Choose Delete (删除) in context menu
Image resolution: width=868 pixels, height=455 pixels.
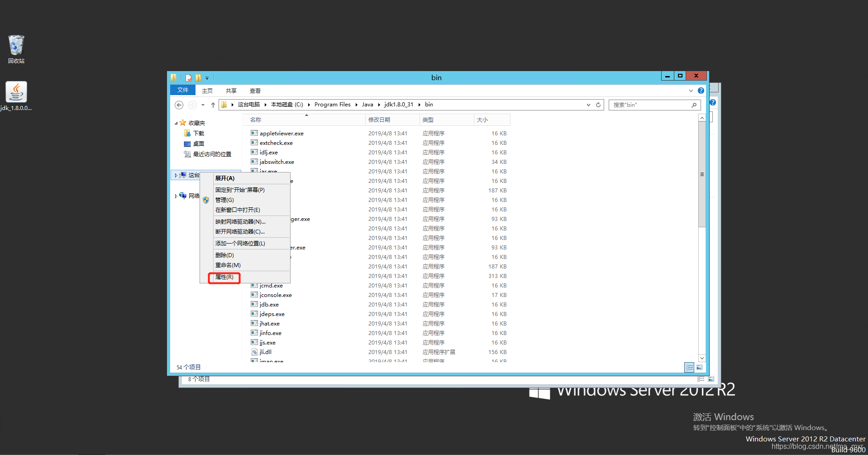pos(245,255)
